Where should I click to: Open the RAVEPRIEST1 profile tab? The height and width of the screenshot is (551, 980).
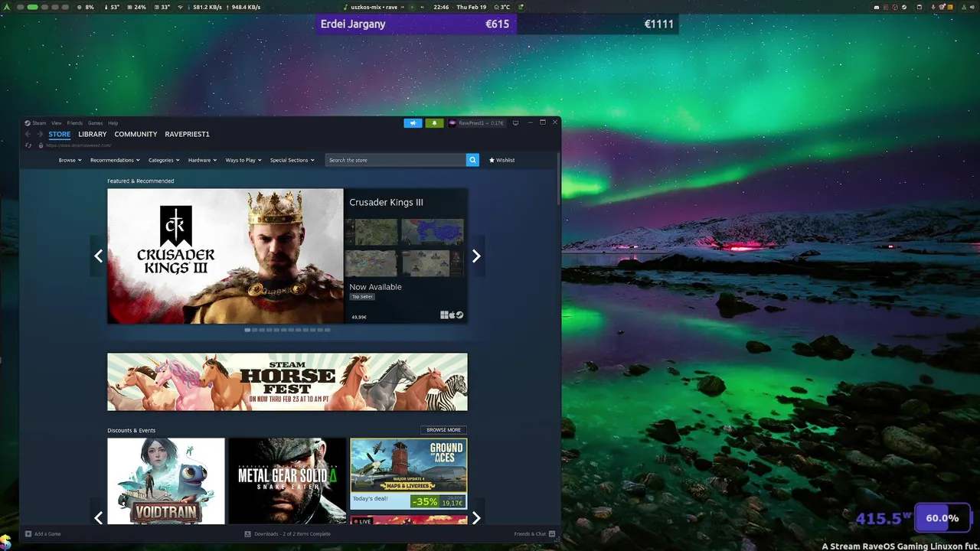pos(187,134)
